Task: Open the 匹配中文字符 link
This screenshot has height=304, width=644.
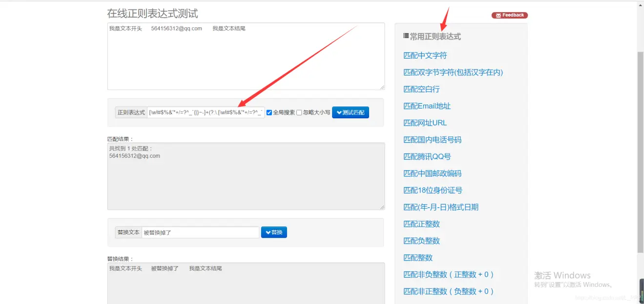Action: (425, 56)
